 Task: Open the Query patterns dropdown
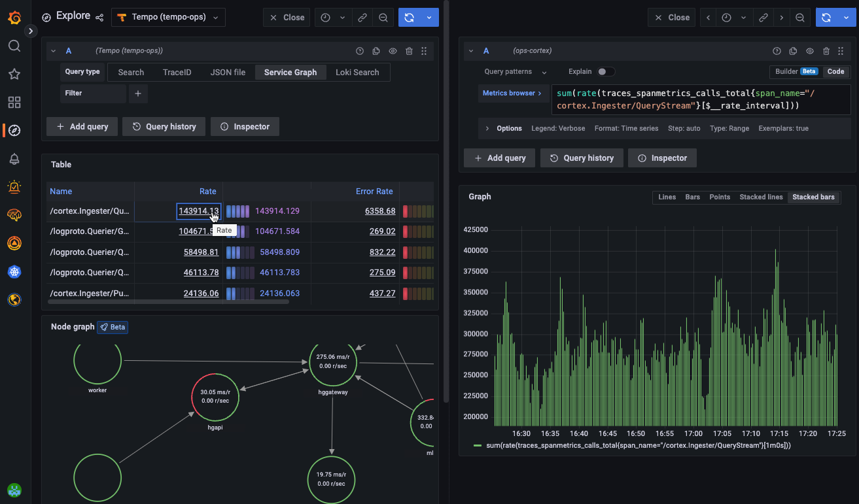click(x=515, y=72)
